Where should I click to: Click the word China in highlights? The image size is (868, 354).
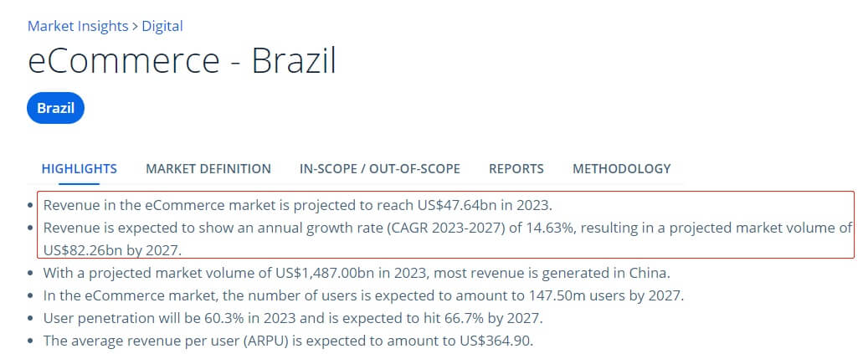[x=650, y=273]
